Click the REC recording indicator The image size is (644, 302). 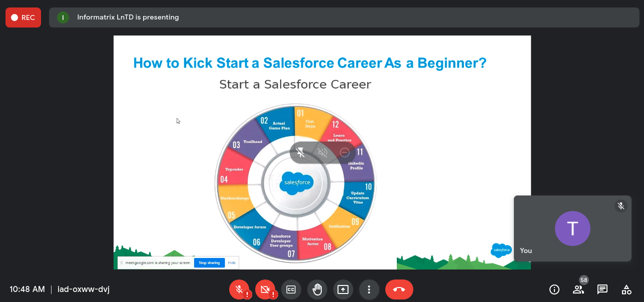23,17
